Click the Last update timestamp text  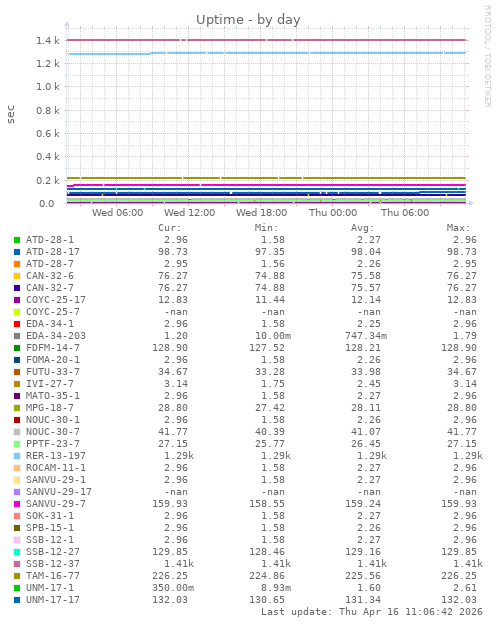372,612
